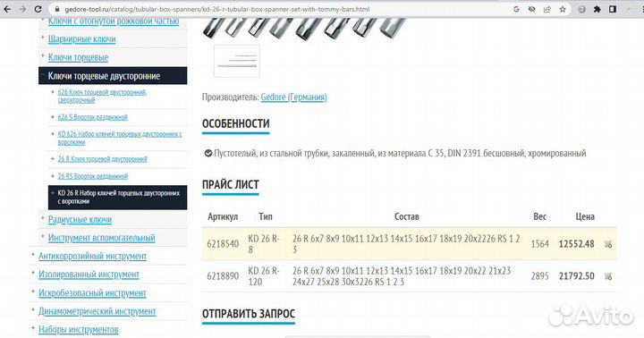This screenshot has width=644, height=338.
Task: Open Инструмент вспомогательный category
Action: (101, 238)
